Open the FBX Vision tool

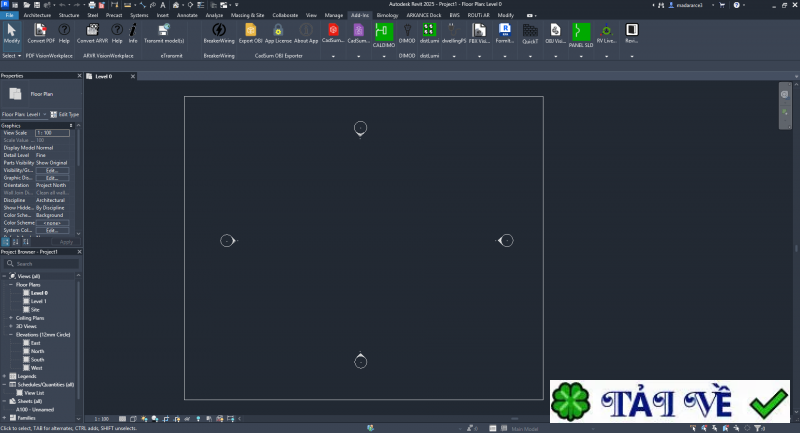pyautogui.click(x=479, y=33)
